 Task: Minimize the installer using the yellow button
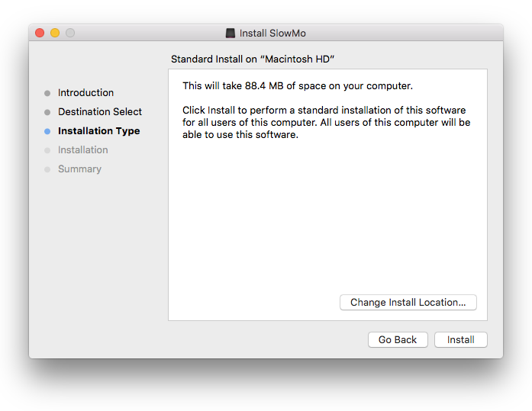point(55,33)
